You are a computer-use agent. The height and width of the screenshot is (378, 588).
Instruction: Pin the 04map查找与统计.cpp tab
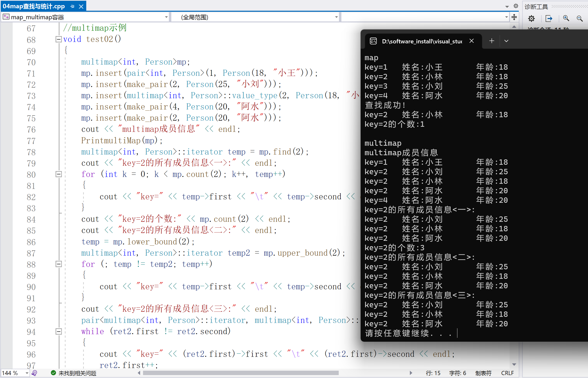(72, 6)
